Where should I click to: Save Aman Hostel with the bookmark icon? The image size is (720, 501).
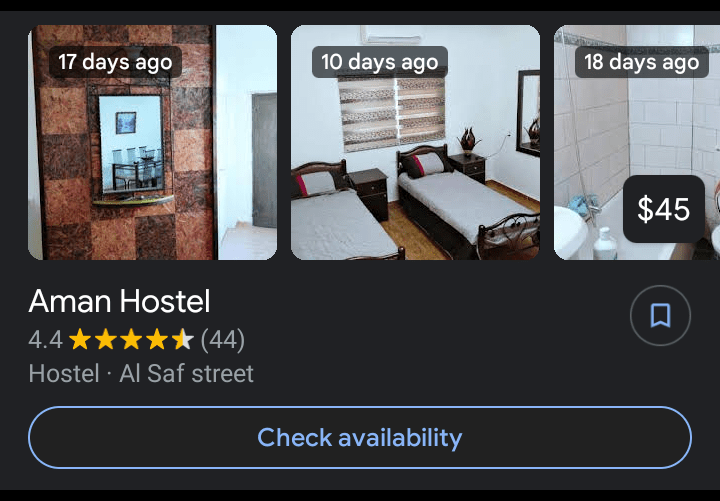660,315
